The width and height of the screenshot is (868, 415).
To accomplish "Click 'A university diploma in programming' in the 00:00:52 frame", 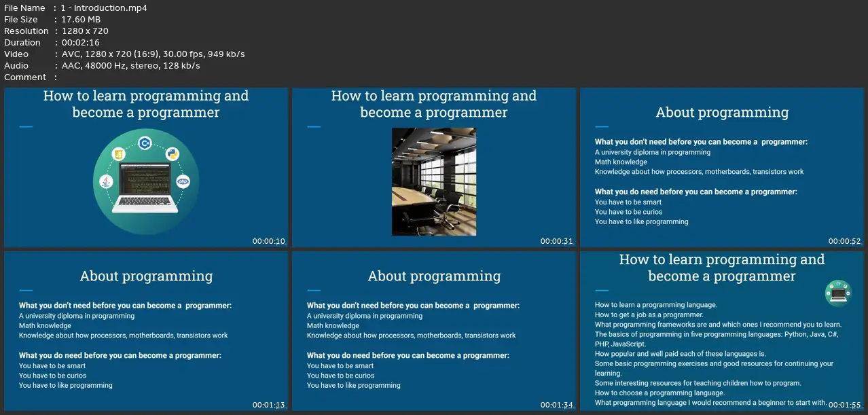I will tap(653, 152).
